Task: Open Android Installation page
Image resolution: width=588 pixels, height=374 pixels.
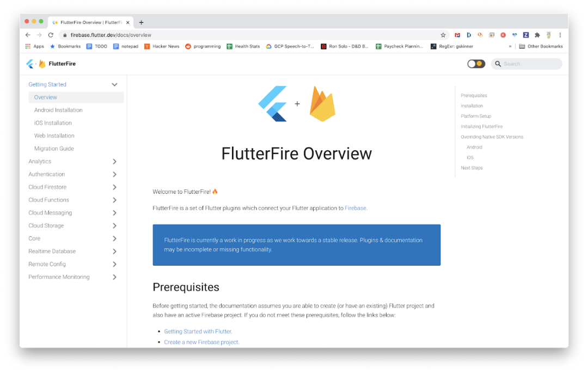Action: (x=58, y=110)
